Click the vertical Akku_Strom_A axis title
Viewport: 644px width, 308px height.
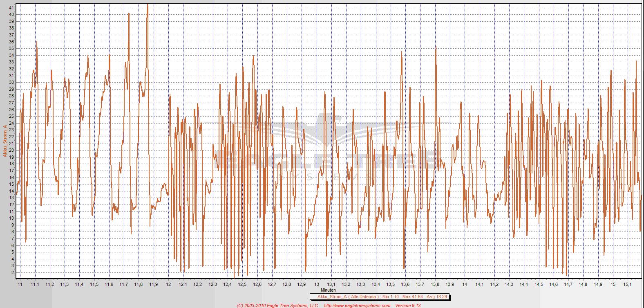point(5,142)
